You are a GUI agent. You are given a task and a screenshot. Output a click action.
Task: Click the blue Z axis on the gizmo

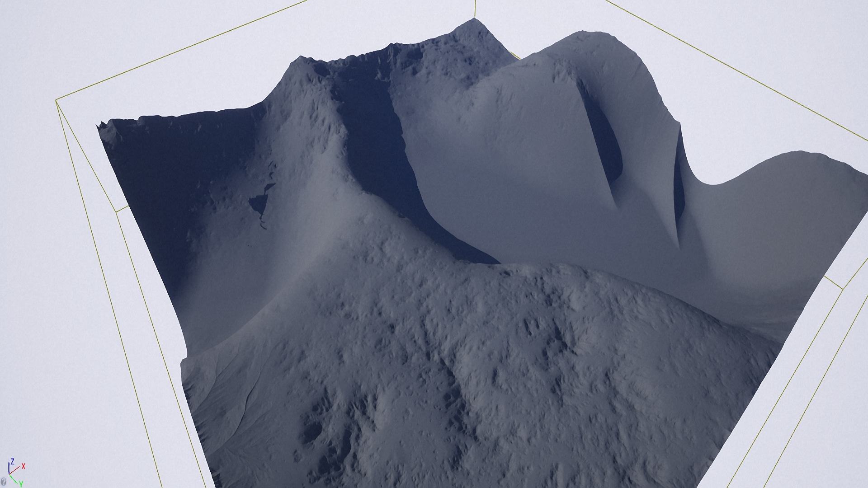pos(9,467)
